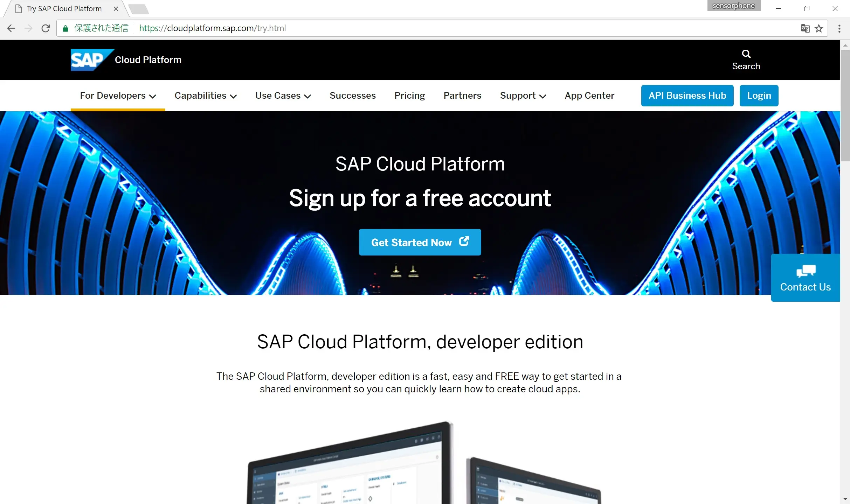Click the browser back arrow

(x=11, y=28)
